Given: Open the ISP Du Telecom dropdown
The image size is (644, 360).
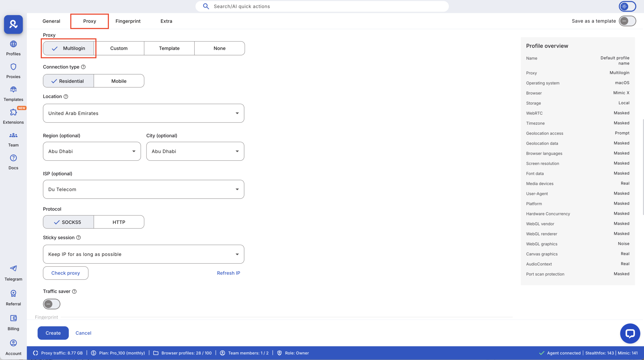Looking at the screenshot, I should coord(143,189).
